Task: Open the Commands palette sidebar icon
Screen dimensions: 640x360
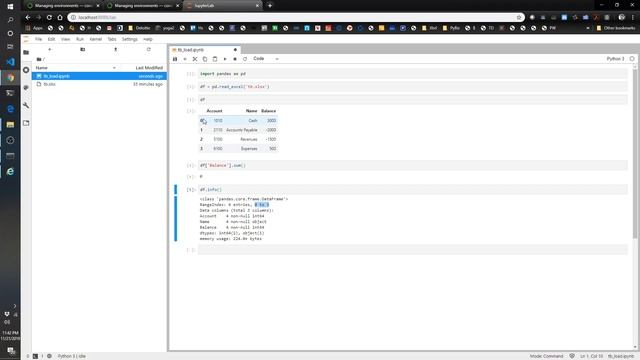Action: click(26, 88)
